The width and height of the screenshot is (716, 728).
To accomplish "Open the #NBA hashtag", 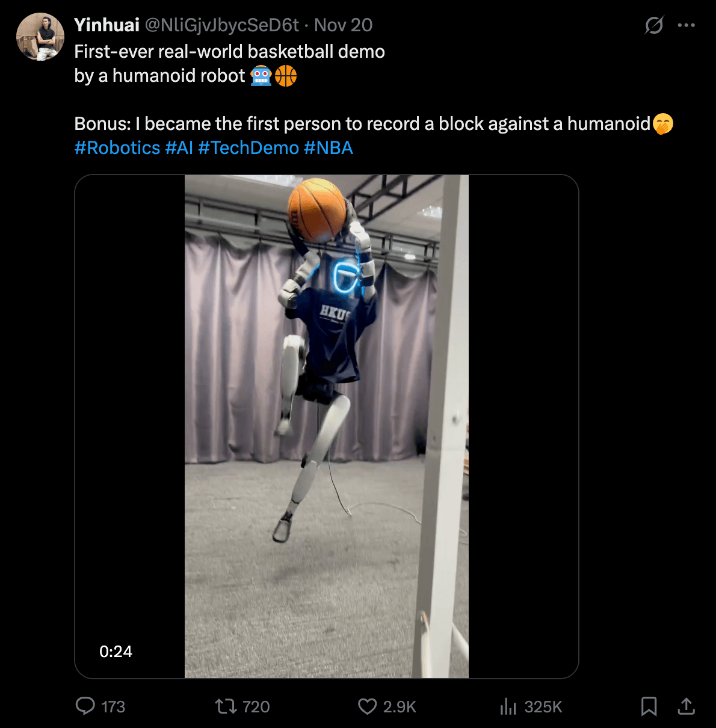I will pyautogui.click(x=329, y=148).
